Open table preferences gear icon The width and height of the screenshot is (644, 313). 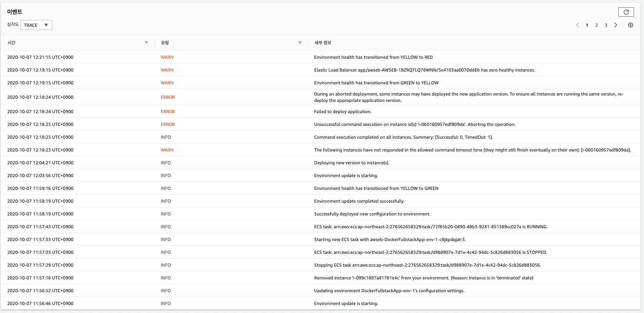[x=630, y=25]
